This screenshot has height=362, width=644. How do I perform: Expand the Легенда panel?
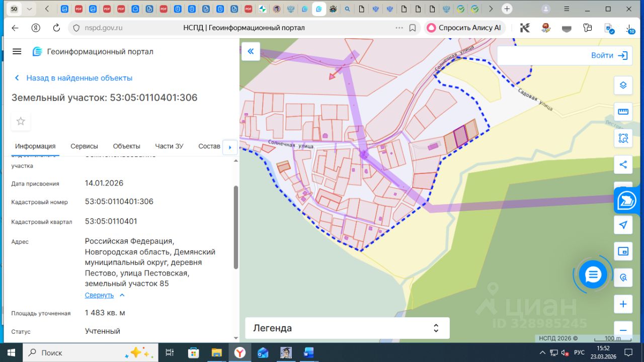click(347, 328)
